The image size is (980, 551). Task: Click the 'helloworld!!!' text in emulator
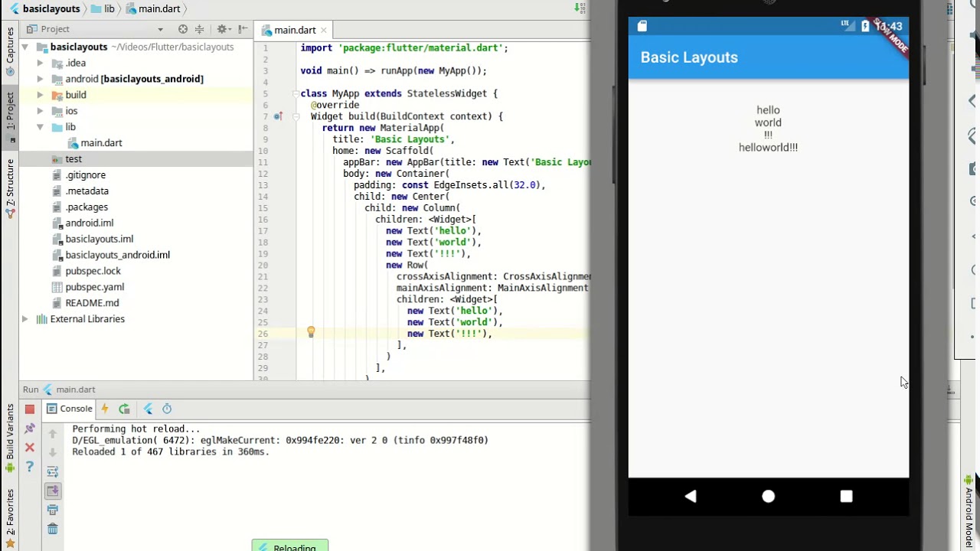[x=768, y=148]
